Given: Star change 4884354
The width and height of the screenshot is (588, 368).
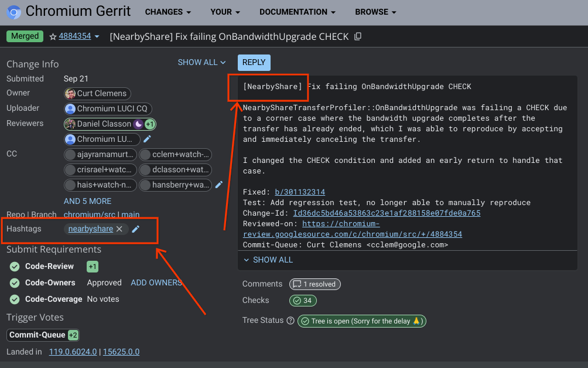Looking at the screenshot, I should pos(53,36).
